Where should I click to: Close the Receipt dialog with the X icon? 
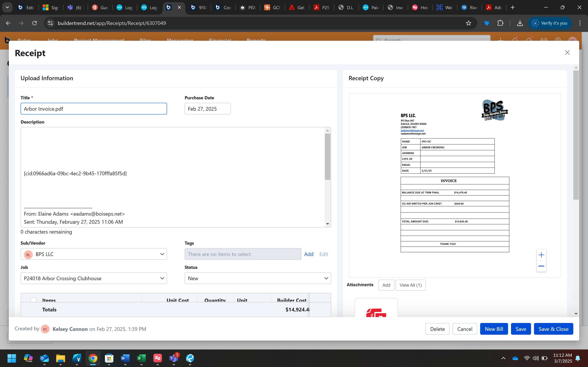click(567, 53)
